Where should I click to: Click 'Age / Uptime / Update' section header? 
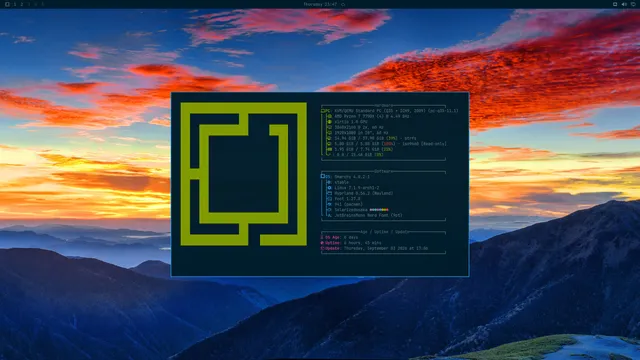coord(385,232)
